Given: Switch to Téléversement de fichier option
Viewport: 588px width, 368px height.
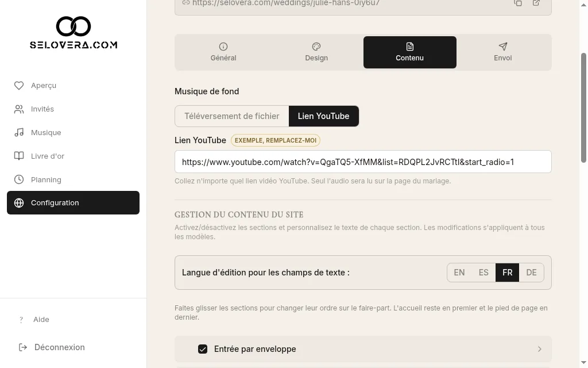Looking at the screenshot, I should [x=232, y=116].
